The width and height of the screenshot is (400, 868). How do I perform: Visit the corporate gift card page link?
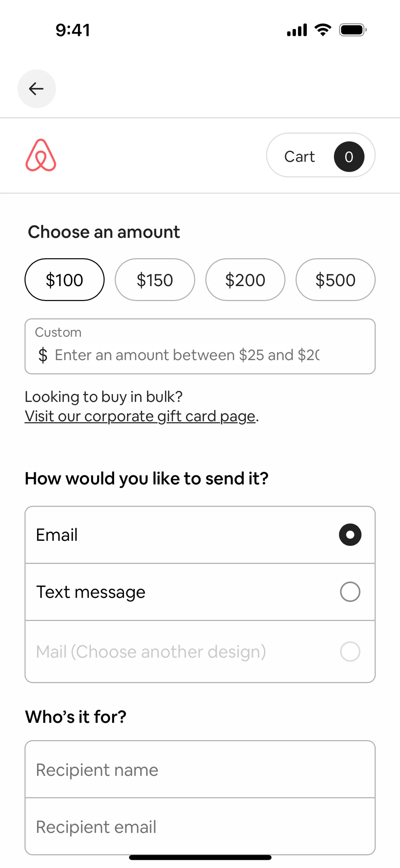pyautogui.click(x=140, y=416)
